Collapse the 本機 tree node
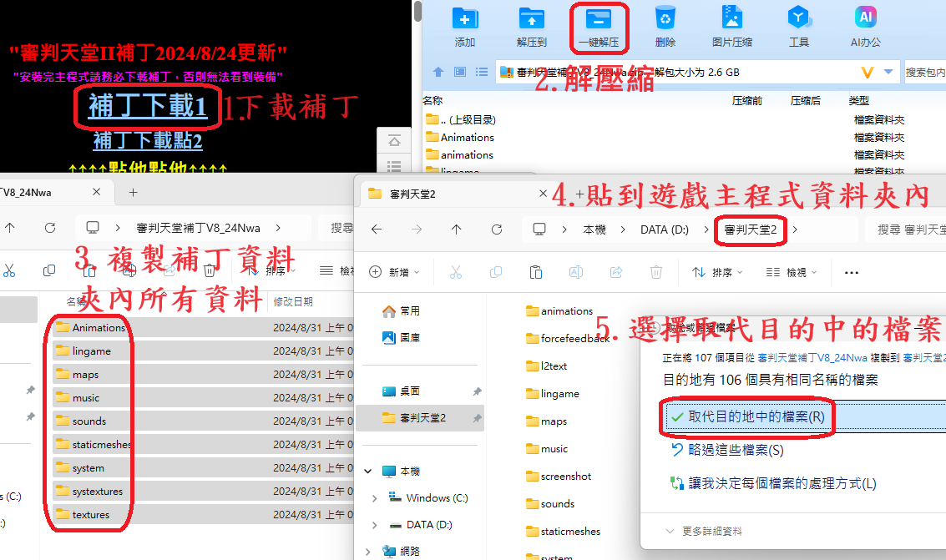This screenshot has height=560, width=946. pyautogui.click(x=368, y=472)
